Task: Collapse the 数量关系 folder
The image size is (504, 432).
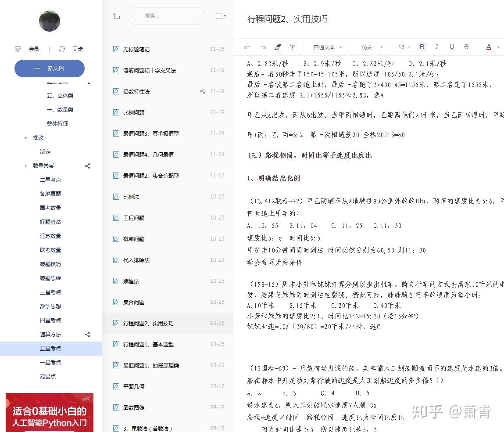Action: coord(26,166)
